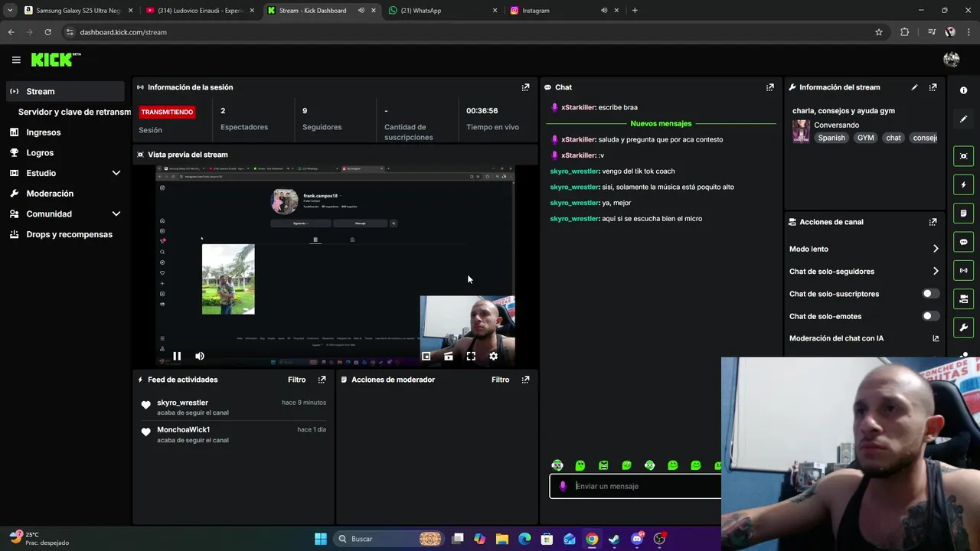Click MonchoaWick1 in the activity feed
Image resolution: width=980 pixels, height=551 pixels.
tap(183, 430)
